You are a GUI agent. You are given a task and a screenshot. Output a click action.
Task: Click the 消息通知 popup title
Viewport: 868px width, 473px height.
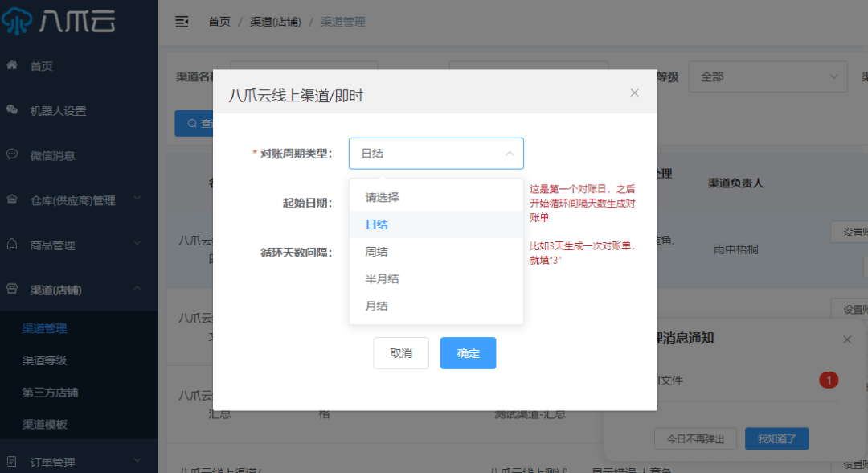click(x=685, y=338)
